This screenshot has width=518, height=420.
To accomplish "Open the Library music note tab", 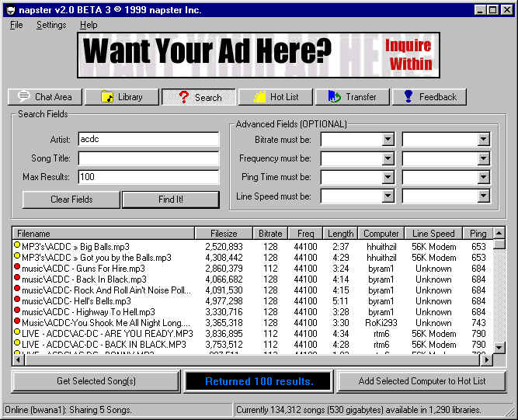I will coord(120,97).
